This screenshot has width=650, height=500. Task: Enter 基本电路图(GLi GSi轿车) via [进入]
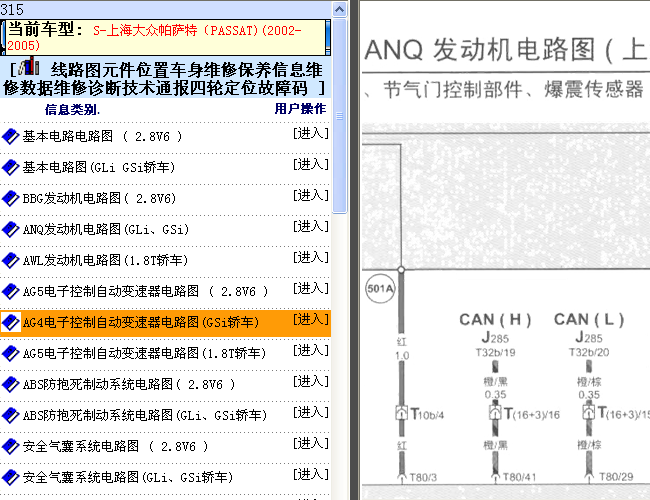pos(310,165)
